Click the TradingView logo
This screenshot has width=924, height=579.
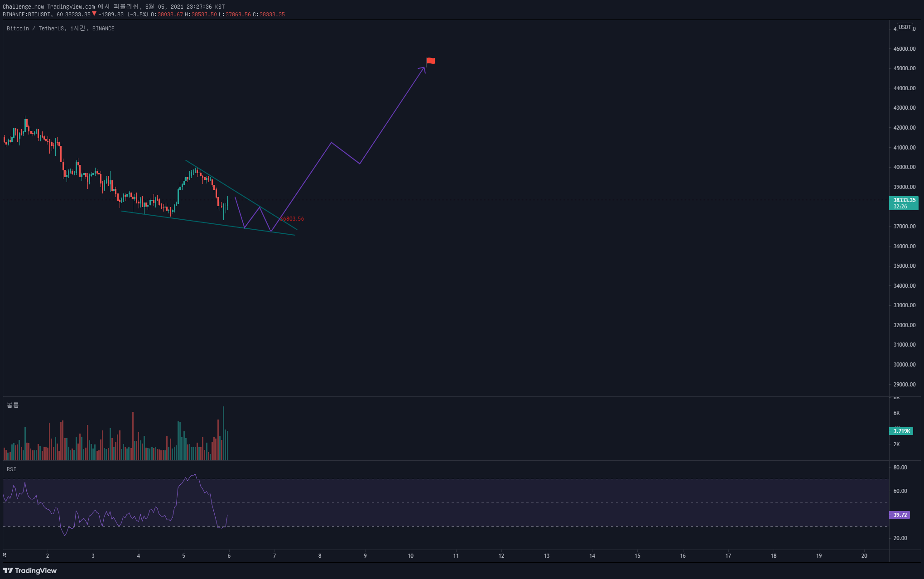30,570
